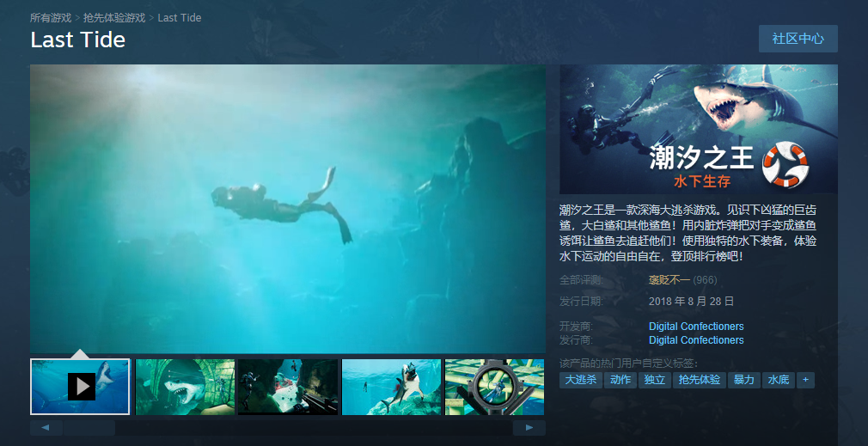Click the plus button to add tags
The height and width of the screenshot is (446, 868).
(x=805, y=380)
